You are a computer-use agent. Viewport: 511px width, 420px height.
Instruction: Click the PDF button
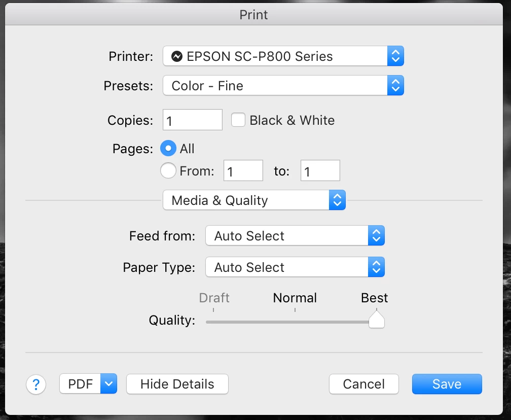click(x=81, y=384)
